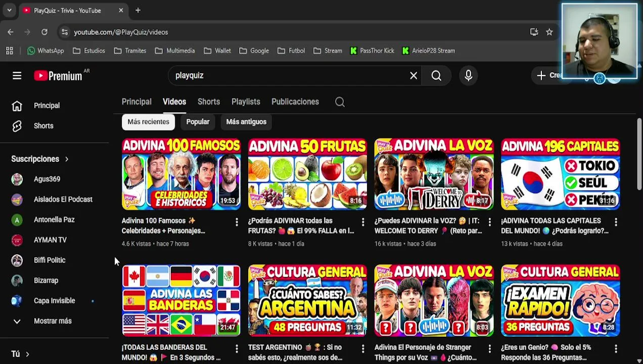The image size is (643, 364).
Task: Sort by Más antiguos chip
Action: [246, 122]
